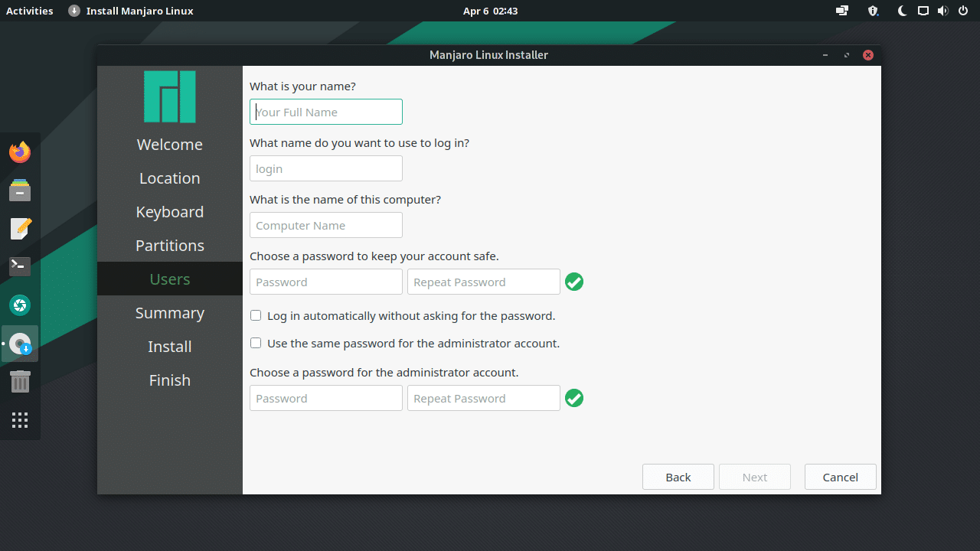Go to the Summary step
The image size is (980, 551).
click(169, 312)
